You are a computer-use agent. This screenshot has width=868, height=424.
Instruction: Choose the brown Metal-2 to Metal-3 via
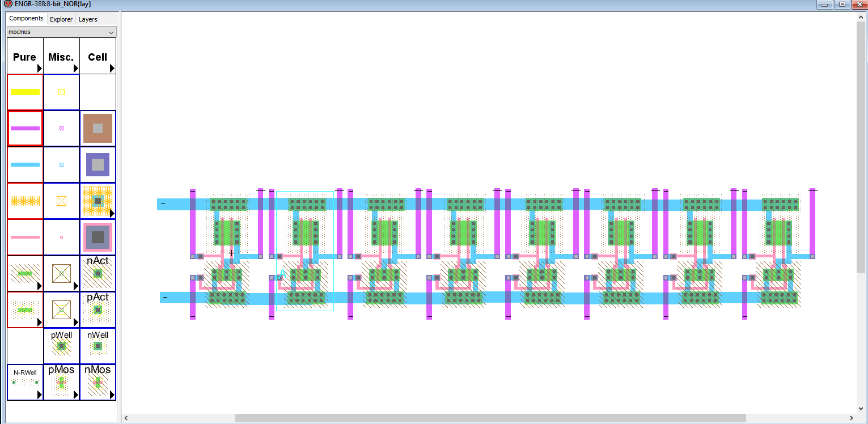98,128
